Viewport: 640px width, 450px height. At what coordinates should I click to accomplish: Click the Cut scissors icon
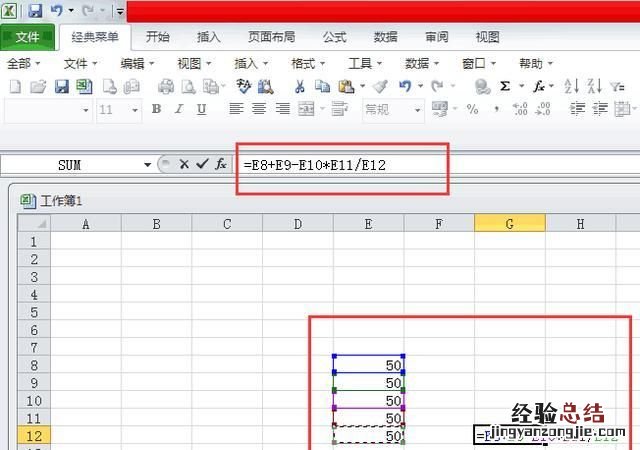[x=301, y=86]
